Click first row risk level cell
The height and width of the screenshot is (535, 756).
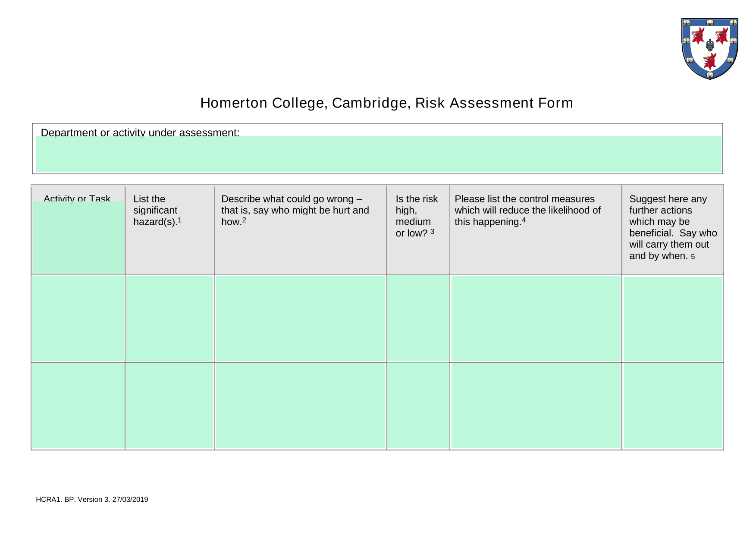tap(418, 318)
